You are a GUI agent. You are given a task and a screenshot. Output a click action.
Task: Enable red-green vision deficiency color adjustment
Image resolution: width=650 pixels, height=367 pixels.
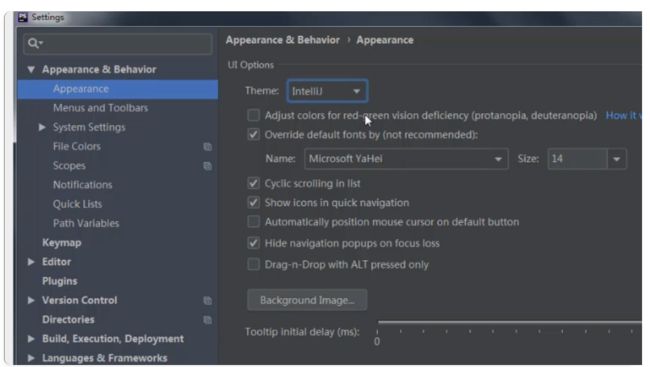(x=253, y=115)
